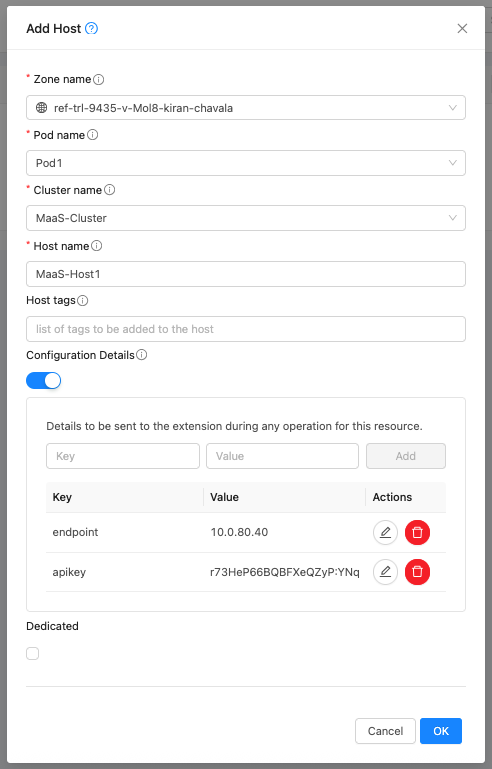Open the Add Host help icon
Viewport: 492px width, 769px height.
pos(91,28)
